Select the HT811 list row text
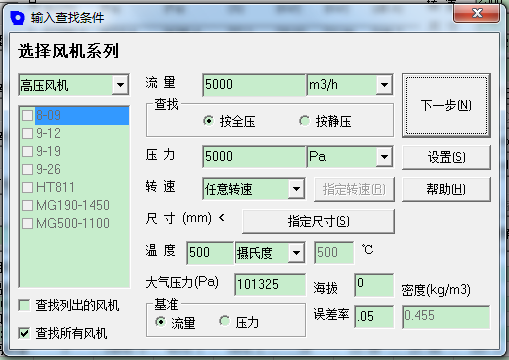The image size is (509, 360). click(55, 187)
